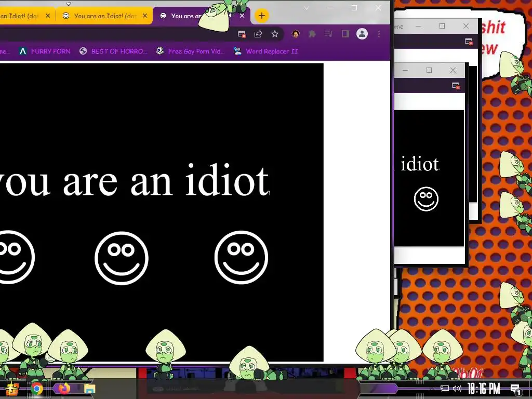Screen dimensions: 532x399
Task: Open the 'Word Replacer II' bookmark
Action: coord(266,51)
